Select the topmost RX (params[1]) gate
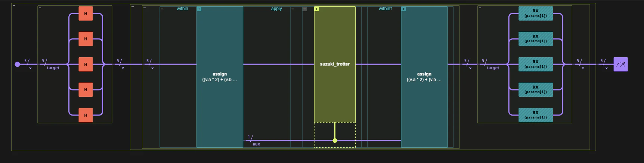Viewport: 644px width, 163px height. (x=535, y=13)
